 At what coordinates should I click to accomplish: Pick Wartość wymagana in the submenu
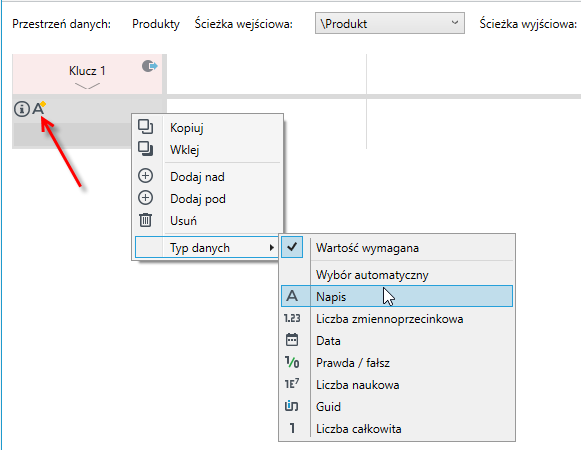(x=397, y=248)
